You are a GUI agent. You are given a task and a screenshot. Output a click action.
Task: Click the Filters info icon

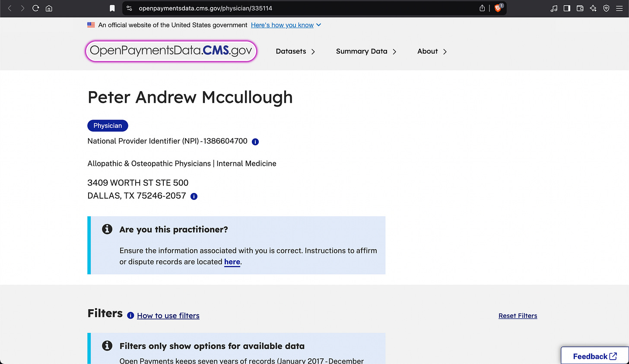pos(130,316)
